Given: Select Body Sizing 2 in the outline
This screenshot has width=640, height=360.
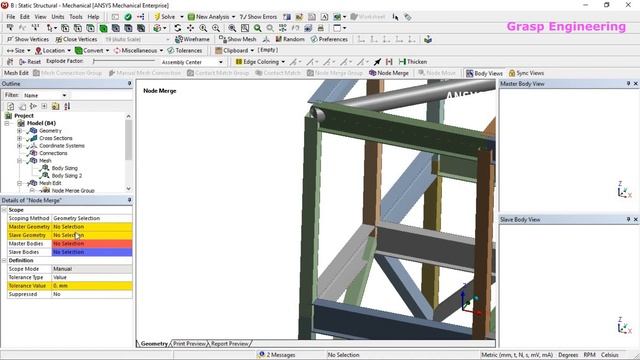Looking at the screenshot, I should (x=67, y=176).
